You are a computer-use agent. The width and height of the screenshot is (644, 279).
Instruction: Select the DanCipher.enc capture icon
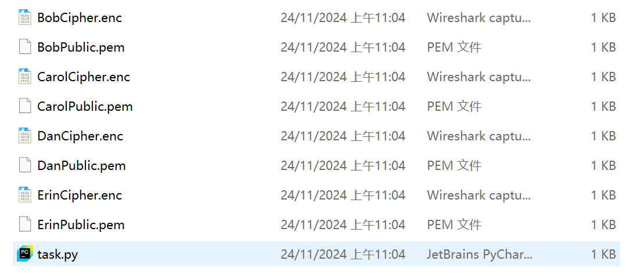tap(24, 136)
